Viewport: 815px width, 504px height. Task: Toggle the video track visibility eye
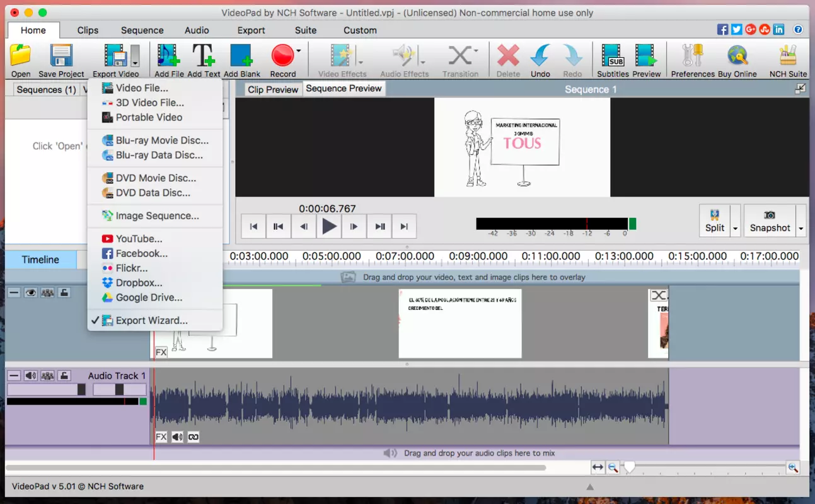tap(30, 292)
